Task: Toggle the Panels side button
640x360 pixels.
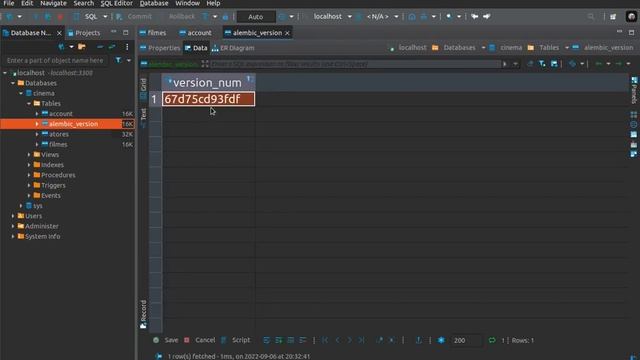Action: [634, 90]
